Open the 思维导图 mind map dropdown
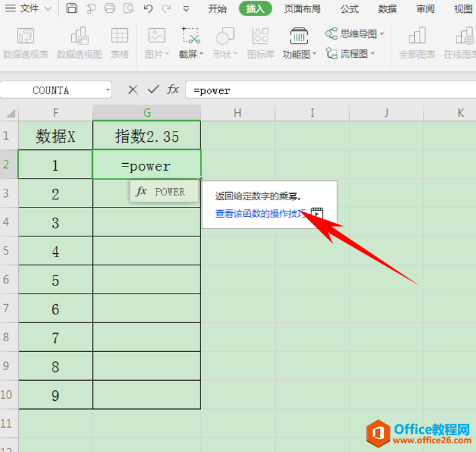The width and height of the screenshot is (476, 452). click(x=355, y=34)
